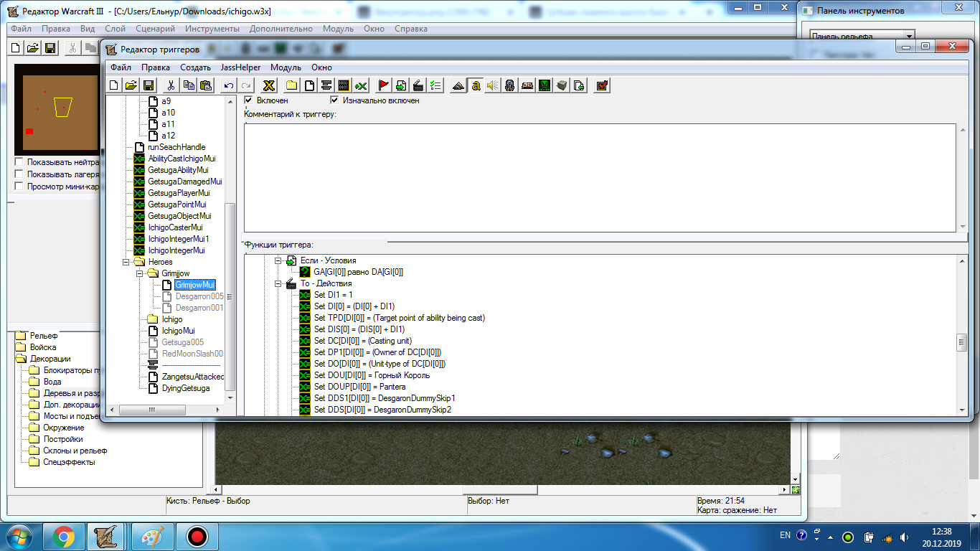Screen dimensions: 980x551
Task: Select IchigoMui trigger in tree
Action: tap(179, 331)
